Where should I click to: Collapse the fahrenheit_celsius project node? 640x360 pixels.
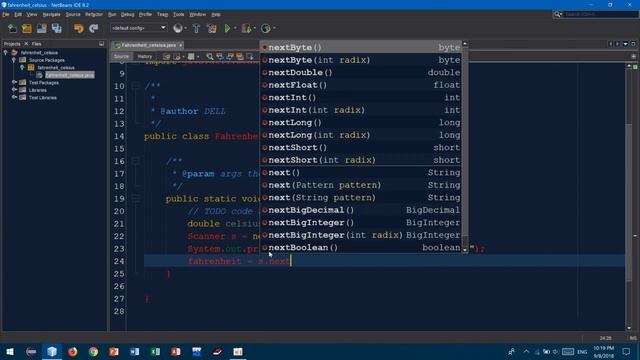click(x=6, y=52)
